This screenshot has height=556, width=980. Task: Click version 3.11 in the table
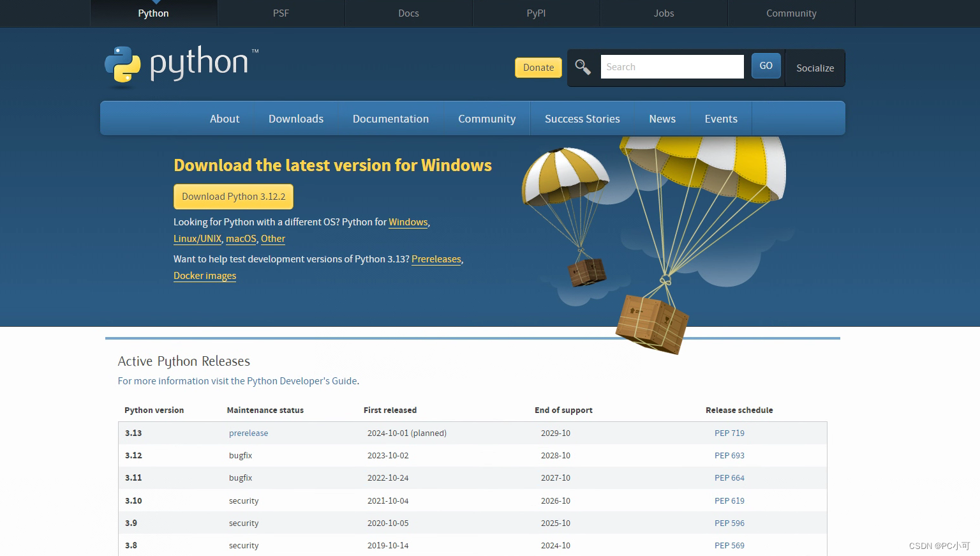133,477
